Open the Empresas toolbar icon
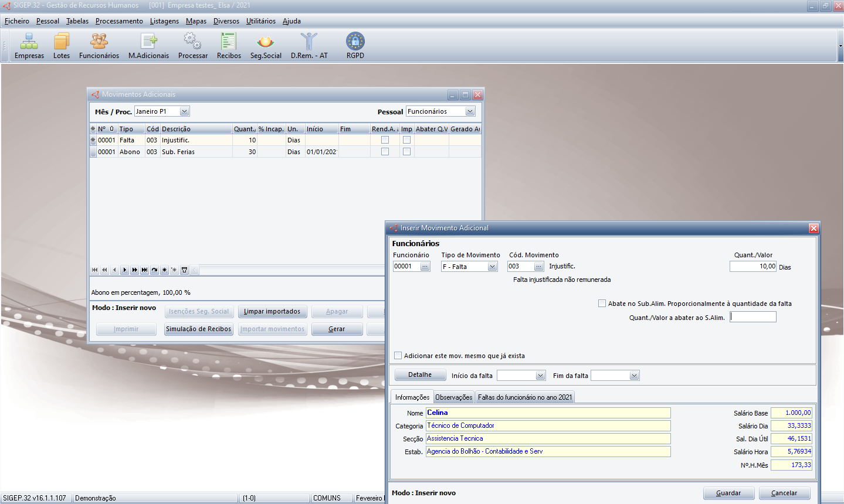Viewport: 844px width, 504px height. (29, 46)
